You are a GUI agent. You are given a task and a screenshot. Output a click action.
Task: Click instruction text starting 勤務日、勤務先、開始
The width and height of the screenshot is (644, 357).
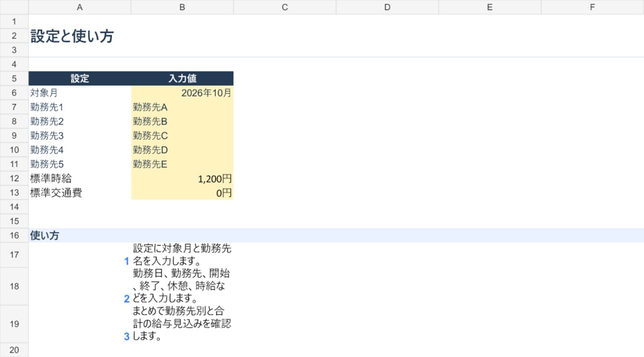click(x=182, y=286)
